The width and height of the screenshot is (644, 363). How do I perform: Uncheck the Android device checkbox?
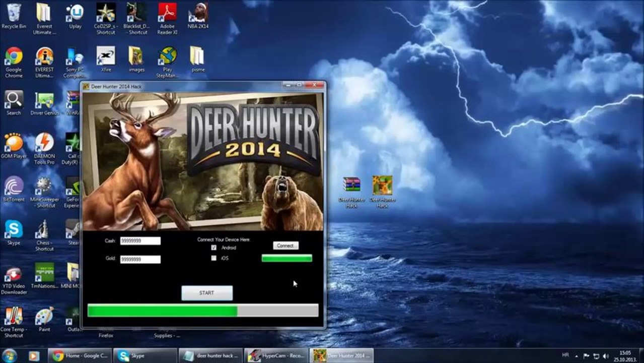(214, 248)
